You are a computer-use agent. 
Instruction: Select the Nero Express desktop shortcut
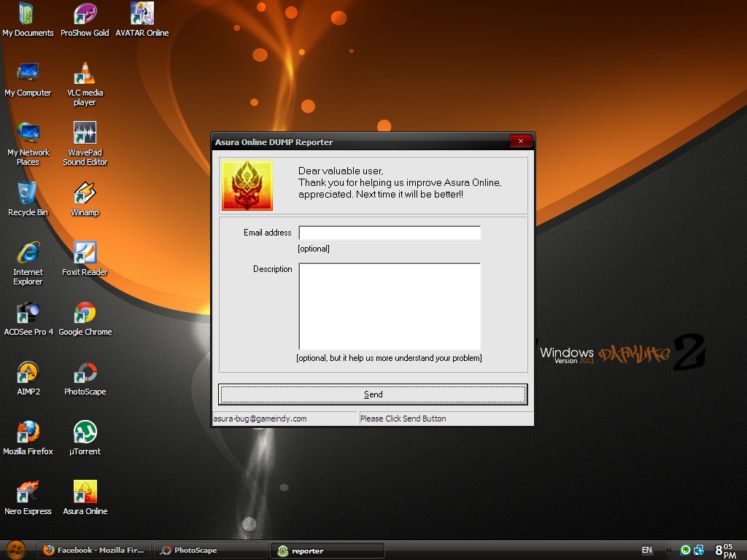click(28, 498)
